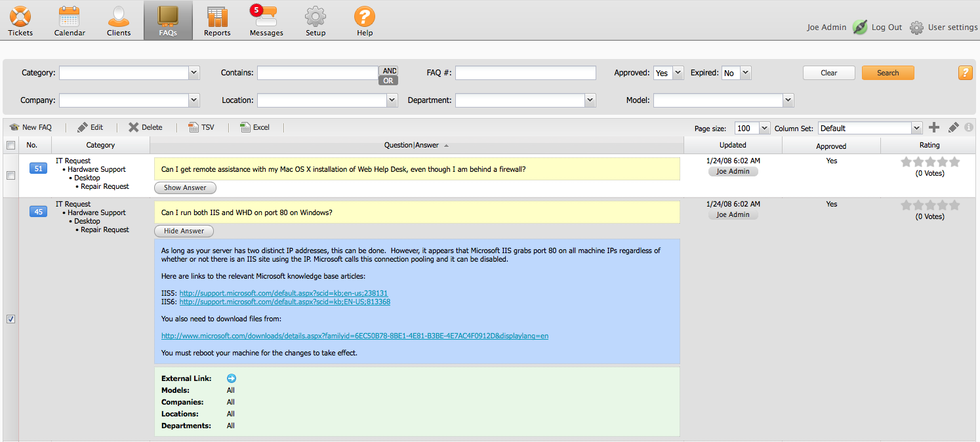Click the orange help question mark
The height and width of the screenshot is (442, 980).
click(966, 73)
